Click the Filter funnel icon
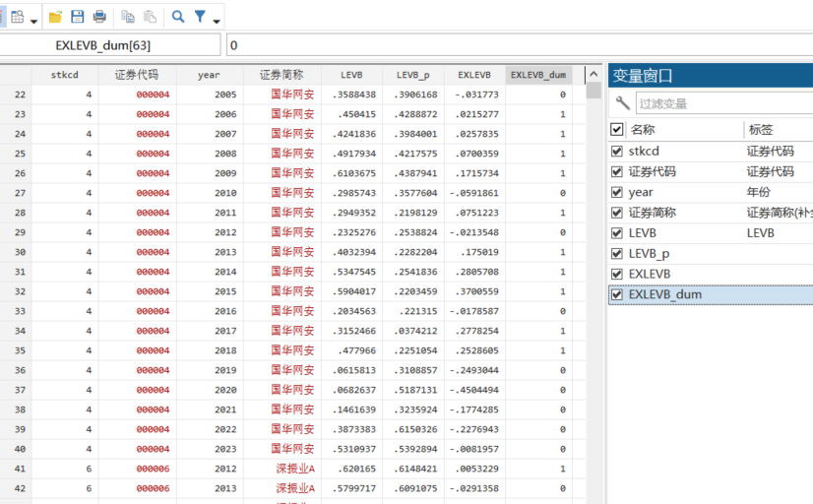This screenshot has height=504, width=813. click(x=201, y=17)
